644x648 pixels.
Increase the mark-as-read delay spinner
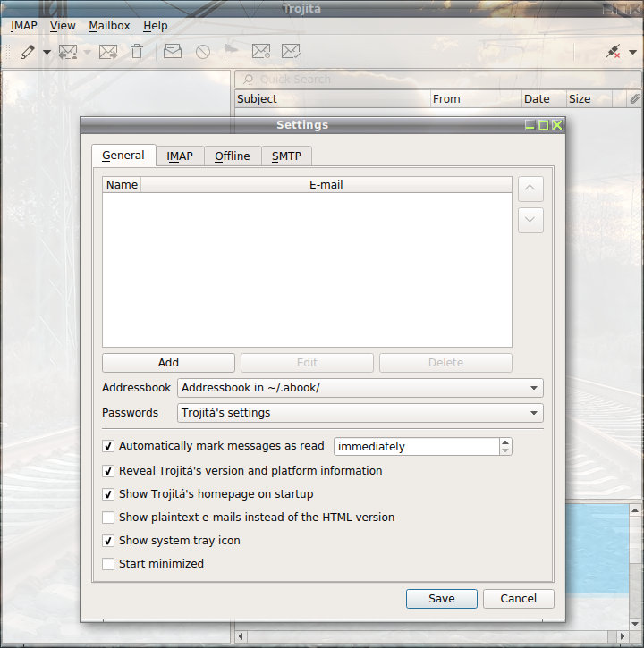coord(505,442)
